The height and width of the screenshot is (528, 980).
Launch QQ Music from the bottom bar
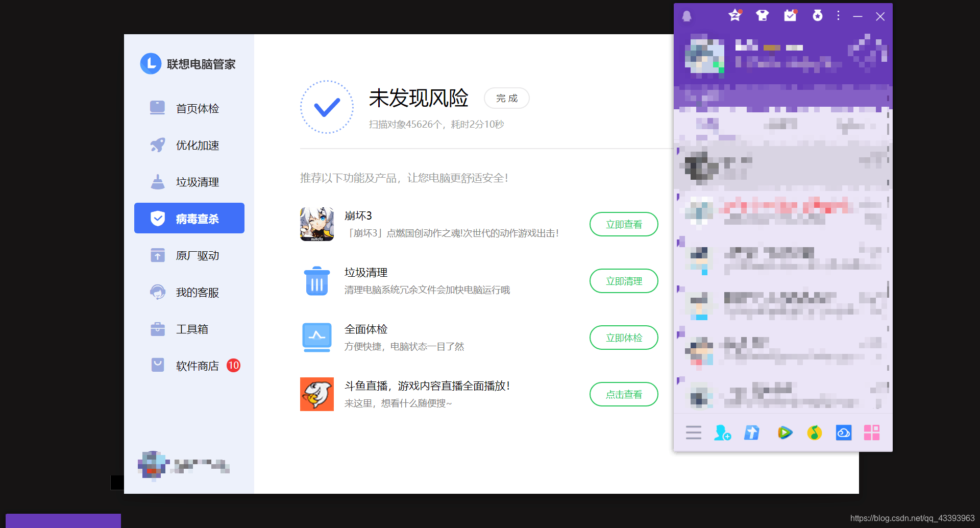(814, 433)
